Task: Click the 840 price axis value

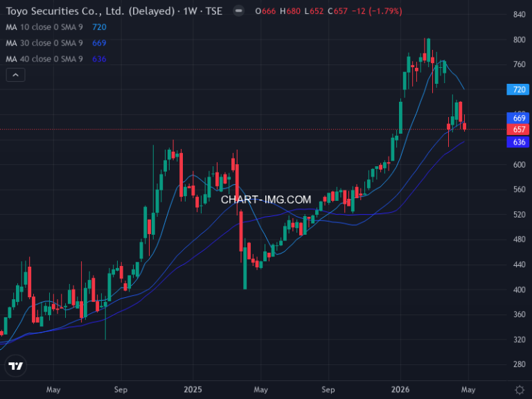Action: (520, 15)
